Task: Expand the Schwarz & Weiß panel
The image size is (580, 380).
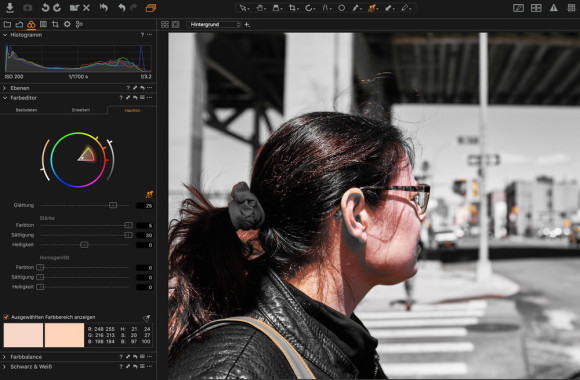Action: point(5,367)
